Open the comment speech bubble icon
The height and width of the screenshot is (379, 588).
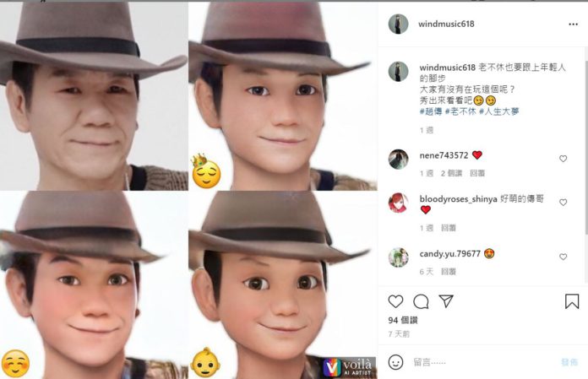pyautogui.click(x=421, y=301)
